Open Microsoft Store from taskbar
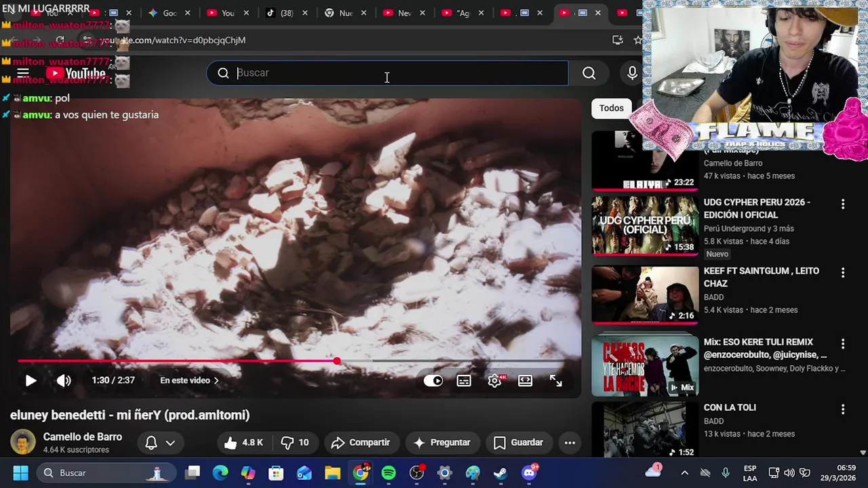Screen dimensions: 868x488 tap(276, 473)
